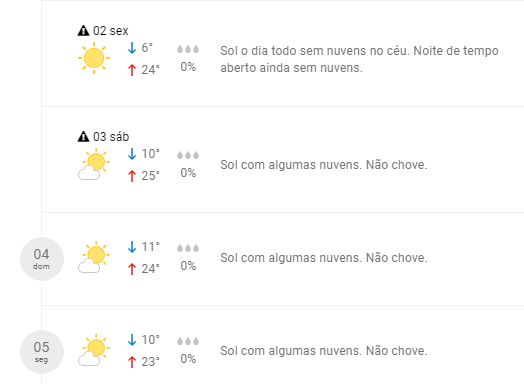Click the raindrops icon for 02 sex
This screenshot has height=384, width=524.
point(188,49)
